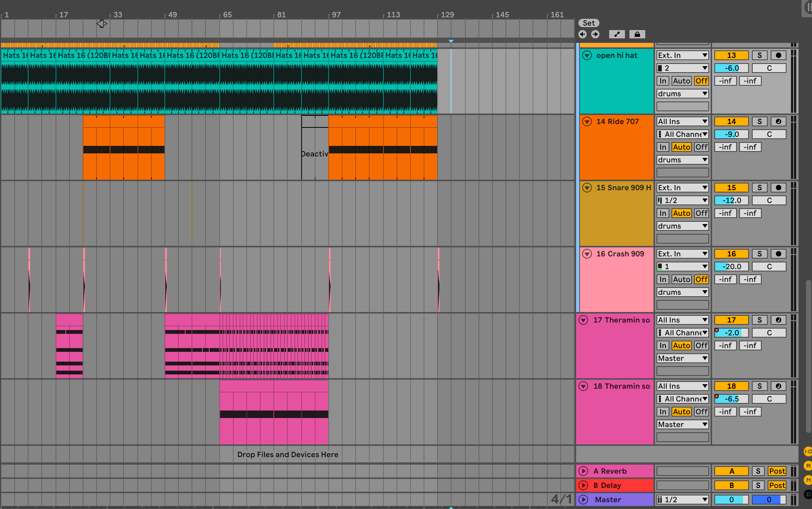Set open hi hat monitor to In
812x509 pixels.
[663, 81]
